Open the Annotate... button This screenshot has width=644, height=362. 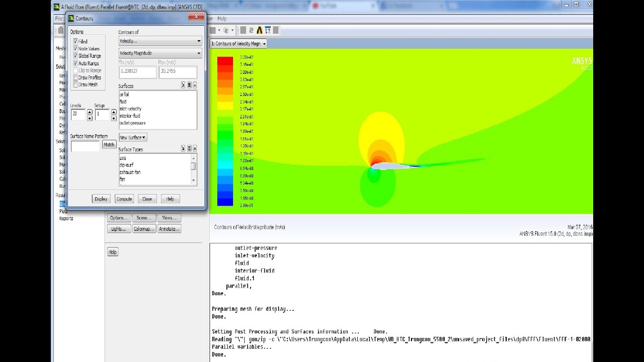pyautogui.click(x=169, y=229)
